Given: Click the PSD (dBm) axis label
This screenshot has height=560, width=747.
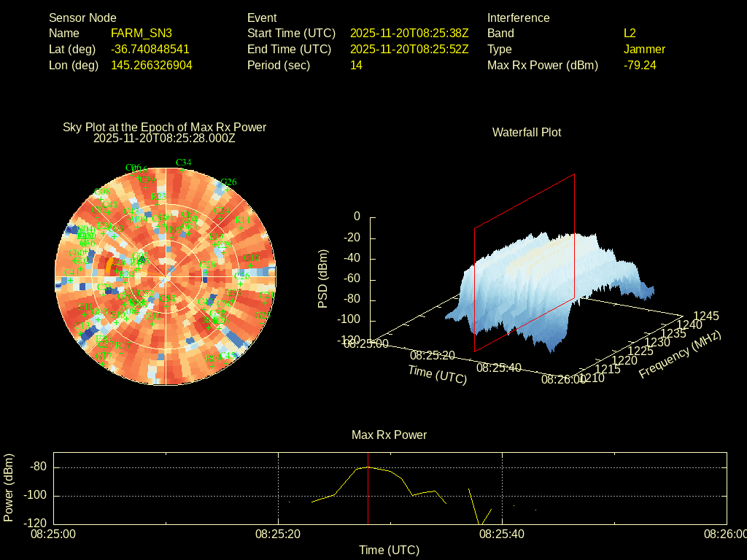Looking at the screenshot, I should click(x=323, y=279).
